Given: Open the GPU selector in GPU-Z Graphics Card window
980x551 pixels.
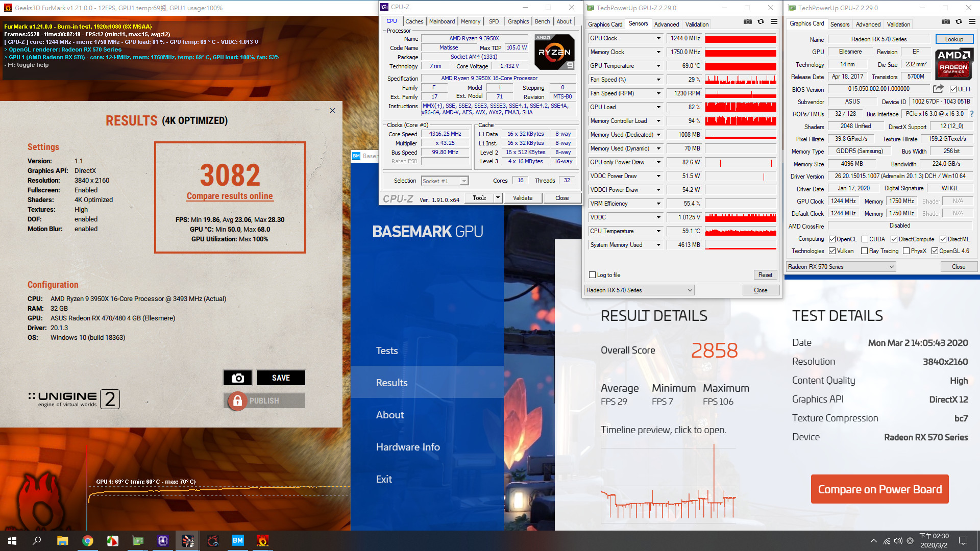Looking at the screenshot, I should click(x=841, y=267).
